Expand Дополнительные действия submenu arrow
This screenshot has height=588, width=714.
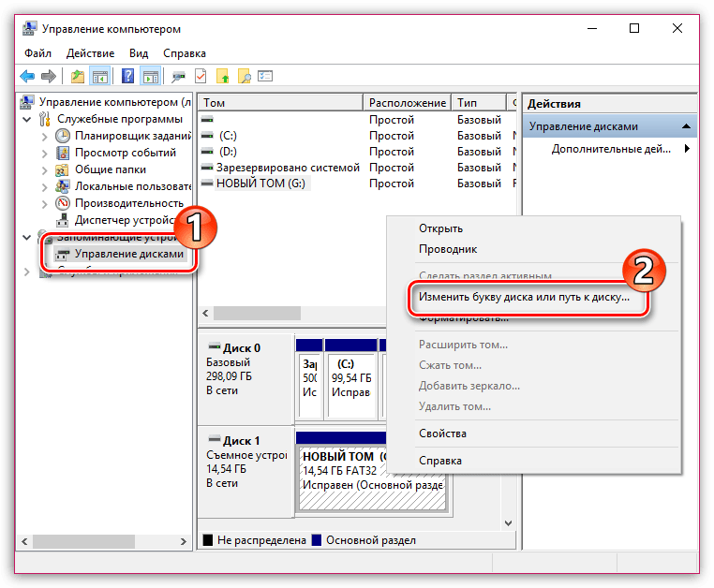687,148
